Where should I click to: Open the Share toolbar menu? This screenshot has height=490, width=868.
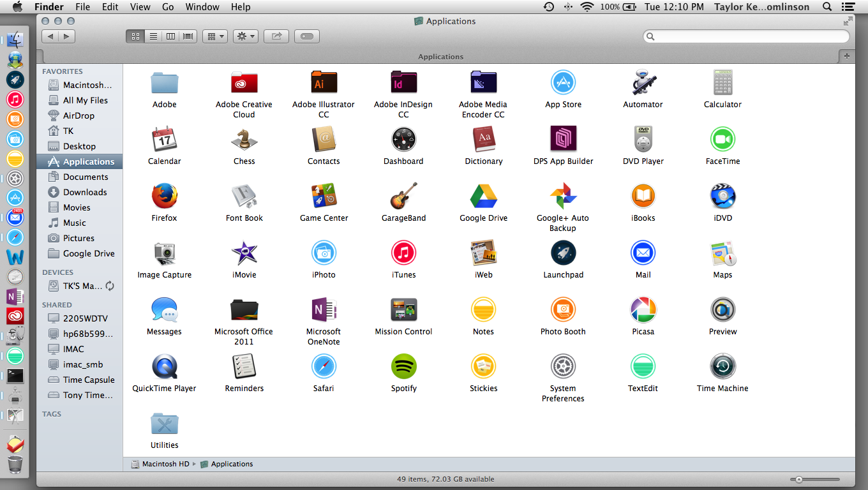[x=276, y=36]
